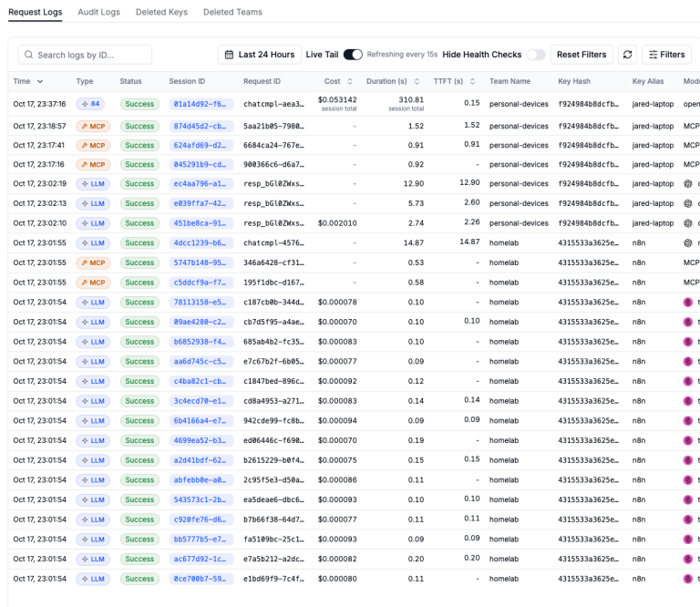This screenshot has width=700, height=607.
Task: Open session ID 874d45d2-cb link
Action: (x=201, y=127)
